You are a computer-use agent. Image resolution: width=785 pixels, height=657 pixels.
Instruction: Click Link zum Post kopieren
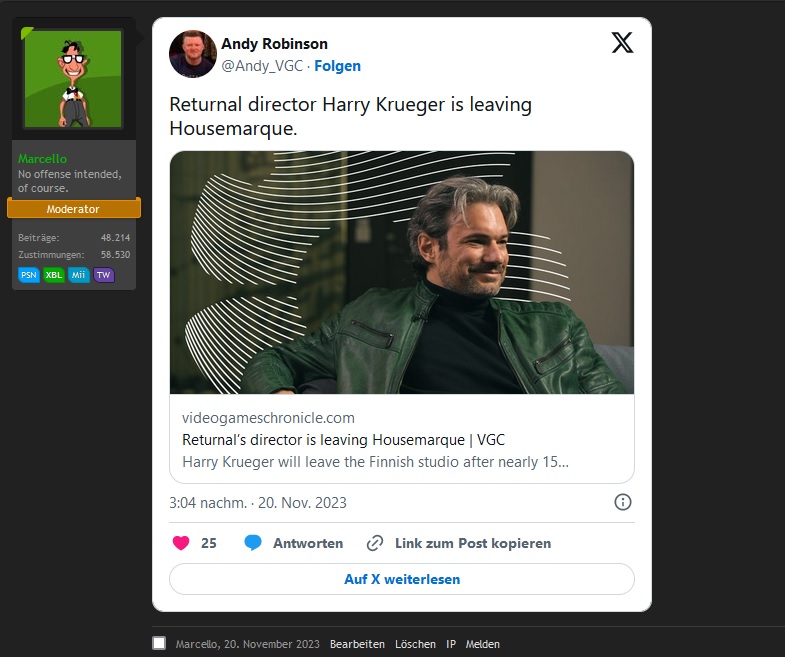pos(473,543)
